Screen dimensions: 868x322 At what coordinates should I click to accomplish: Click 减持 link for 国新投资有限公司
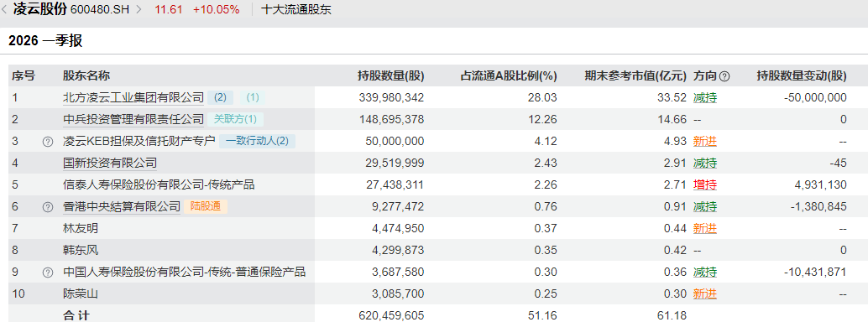point(704,164)
